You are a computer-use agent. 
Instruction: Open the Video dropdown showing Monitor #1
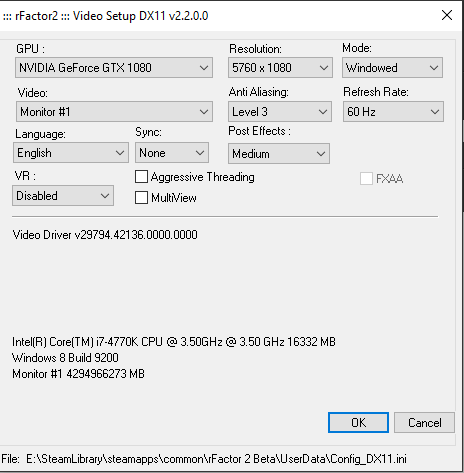(x=114, y=112)
